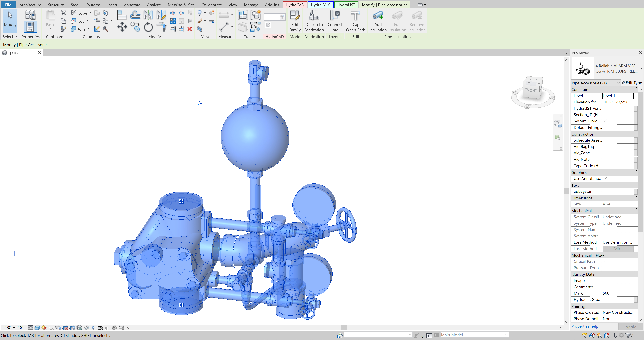This screenshot has width=644, height=340.
Task: Open the Edit Family tool
Action: [x=295, y=21]
